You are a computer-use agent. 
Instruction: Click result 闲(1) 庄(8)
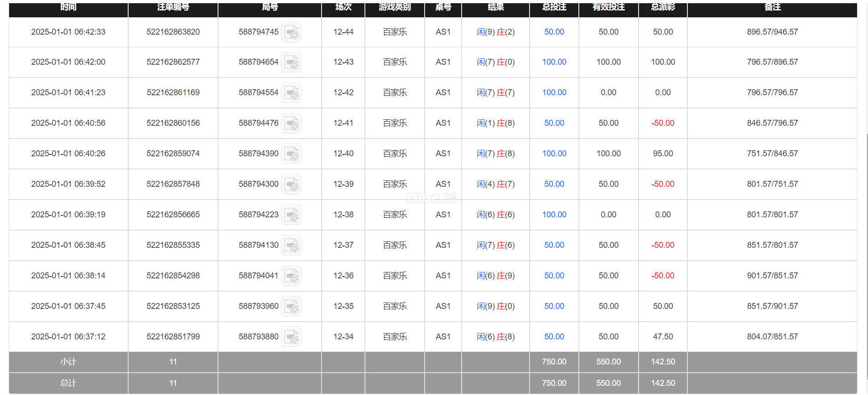click(496, 123)
